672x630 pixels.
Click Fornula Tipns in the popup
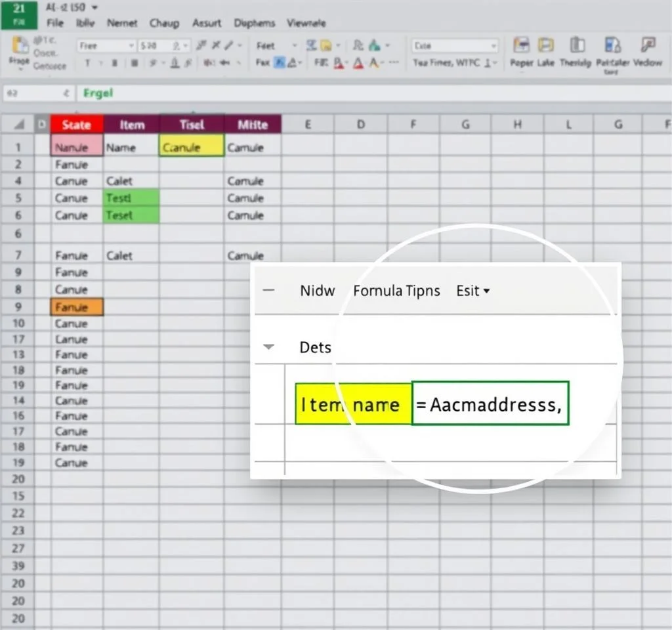click(x=396, y=291)
